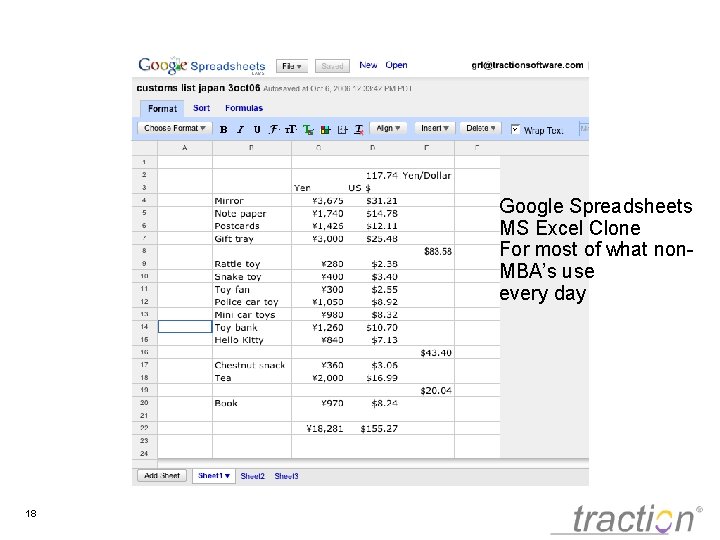Switch to the Formulas tab
Viewport: 720px width, 540px height.
[244, 108]
